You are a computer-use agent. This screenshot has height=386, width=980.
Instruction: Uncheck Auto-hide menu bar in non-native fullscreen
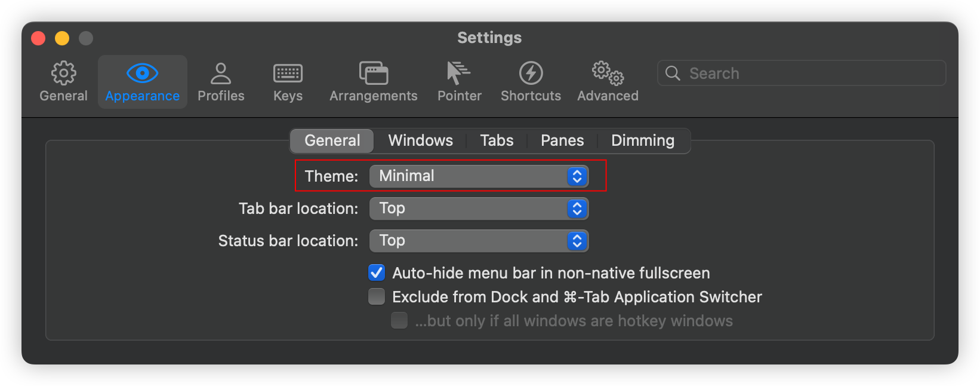(x=377, y=273)
